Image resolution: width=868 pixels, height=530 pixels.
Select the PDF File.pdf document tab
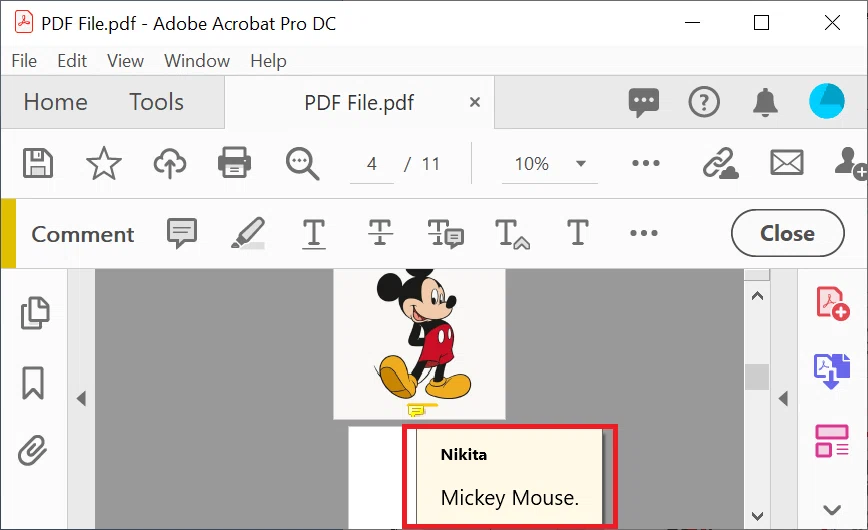tap(359, 102)
